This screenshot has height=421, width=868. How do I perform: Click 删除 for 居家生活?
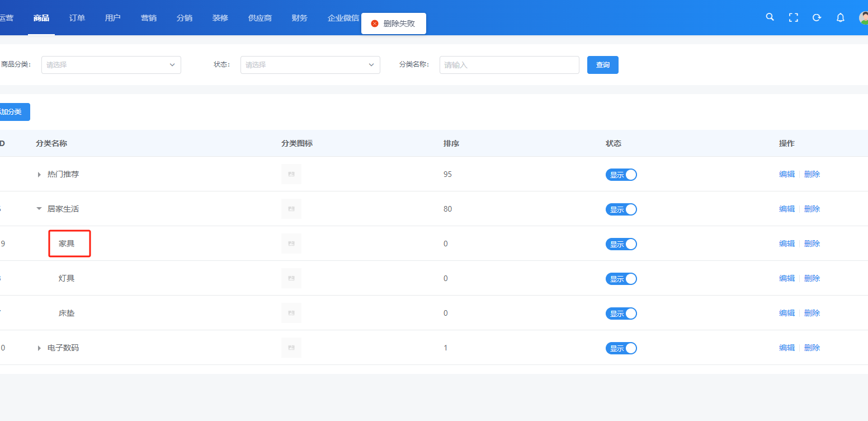(x=812, y=209)
